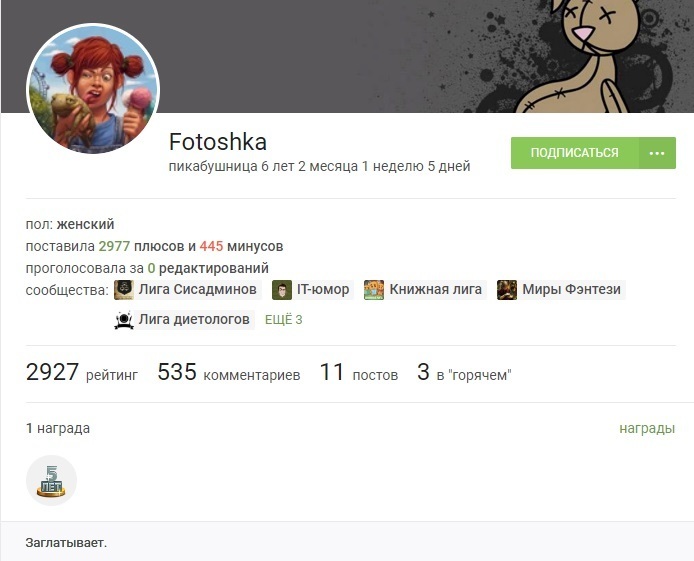Click the 11 постов counter

coord(359,372)
